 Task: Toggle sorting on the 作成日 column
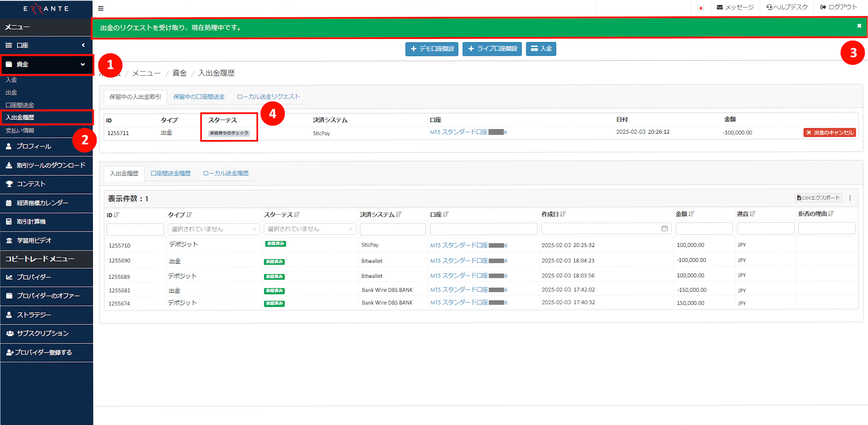(x=563, y=214)
